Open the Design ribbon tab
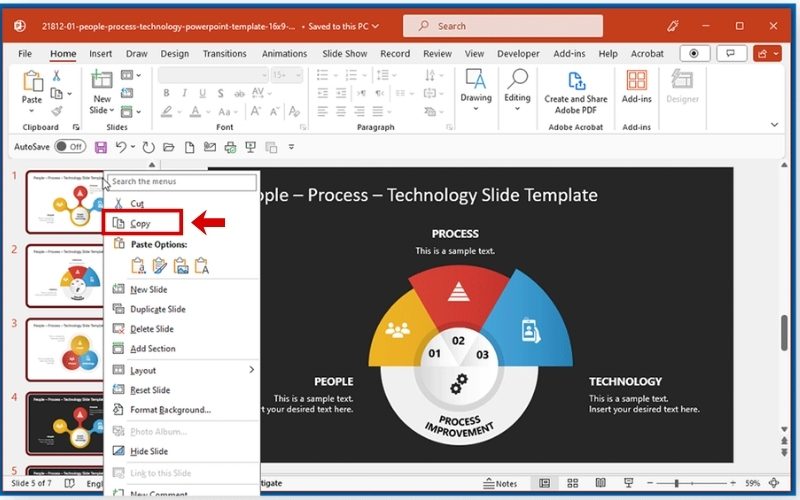Image resolution: width=800 pixels, height=500 pixels. [x=174, y=54]
